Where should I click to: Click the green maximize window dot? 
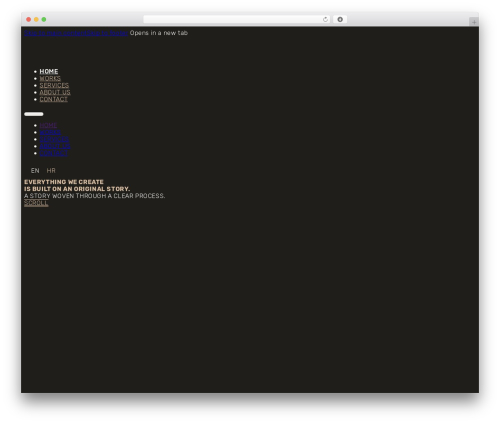44,19
